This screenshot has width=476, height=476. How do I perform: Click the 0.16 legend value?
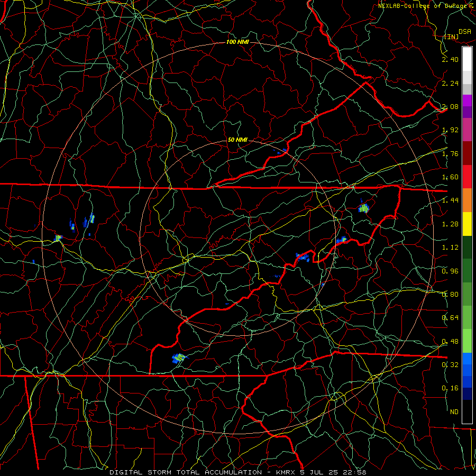[450, 388]
